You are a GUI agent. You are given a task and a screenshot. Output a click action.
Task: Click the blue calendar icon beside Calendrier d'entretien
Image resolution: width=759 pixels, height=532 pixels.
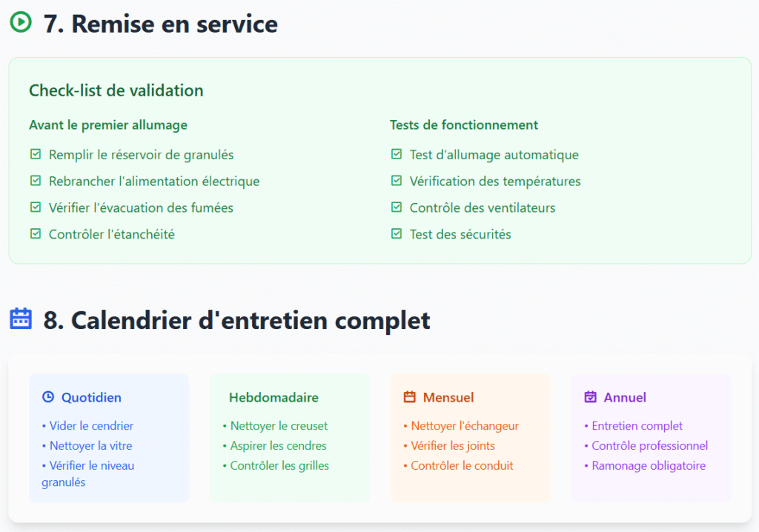[x=21, y=319]
